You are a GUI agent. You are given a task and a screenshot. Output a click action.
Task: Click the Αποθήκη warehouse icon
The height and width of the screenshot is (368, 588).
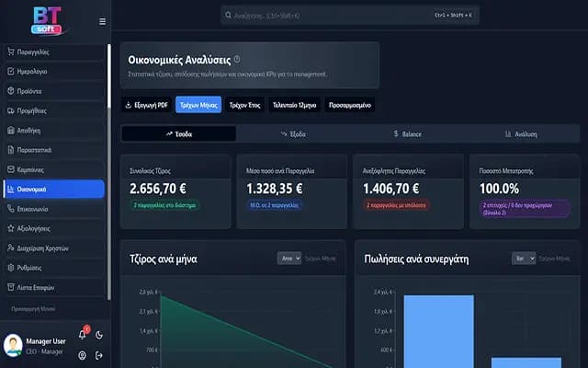[x=11, y=131]
